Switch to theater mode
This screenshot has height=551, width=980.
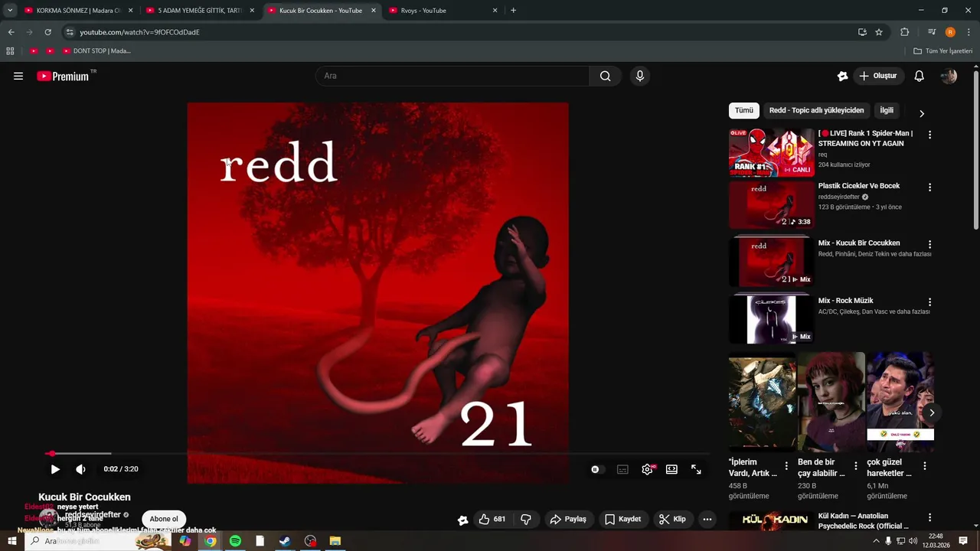click(671, 469)
